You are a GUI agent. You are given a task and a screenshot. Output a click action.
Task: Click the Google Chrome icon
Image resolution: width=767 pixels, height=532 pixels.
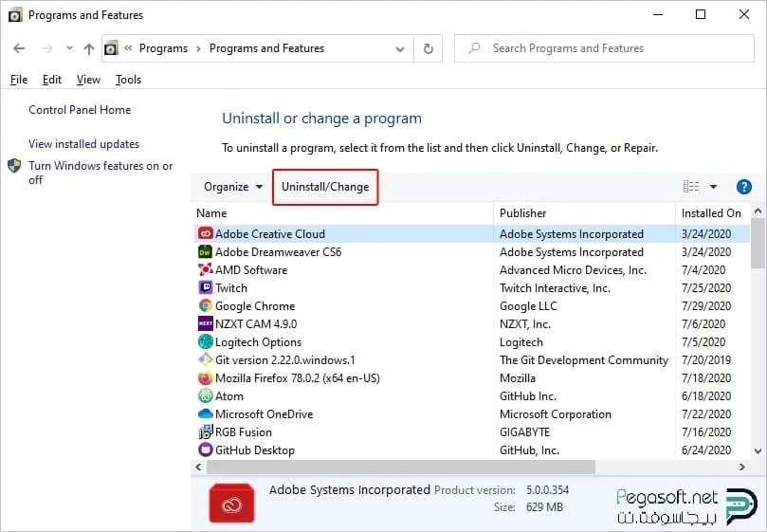[205, 306]
